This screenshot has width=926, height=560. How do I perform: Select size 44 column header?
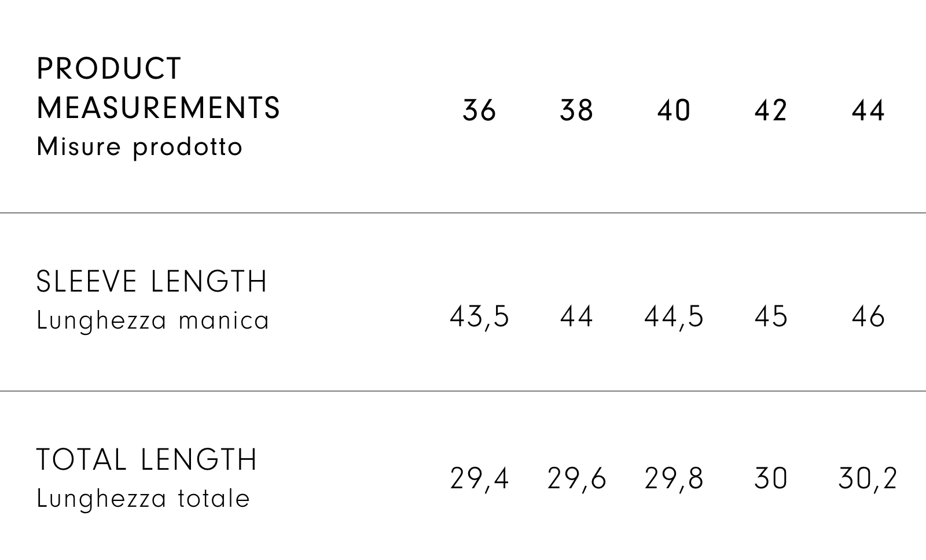[x=868, y=110]
